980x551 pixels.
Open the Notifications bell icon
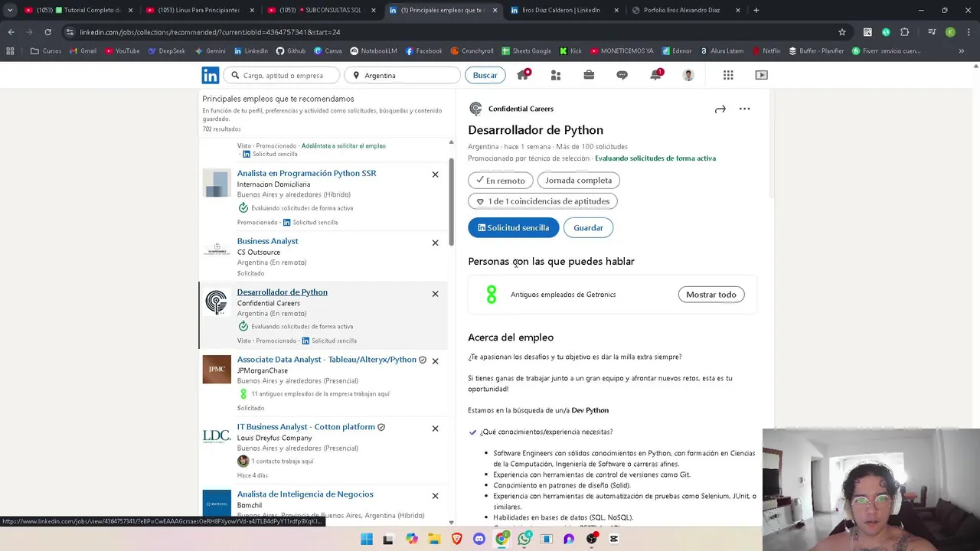click(655, 75)
